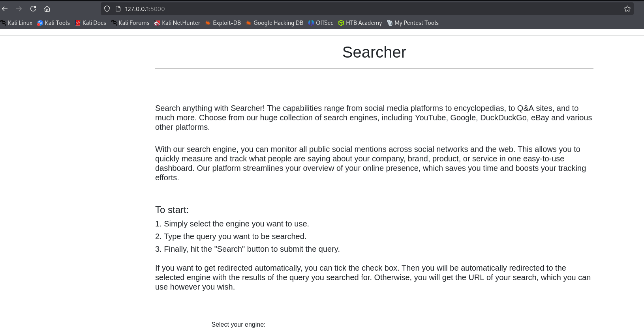Open the My Pentest Tools bookmark
Image resolution: width=644 pixels, height=331 pixels.
click(413, 23)
